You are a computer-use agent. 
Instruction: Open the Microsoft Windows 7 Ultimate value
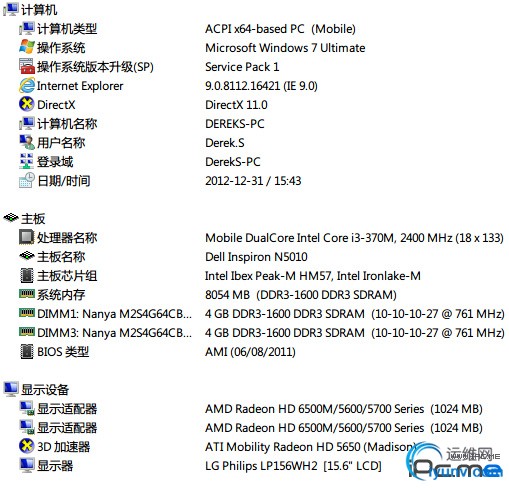tap(285, 48)
